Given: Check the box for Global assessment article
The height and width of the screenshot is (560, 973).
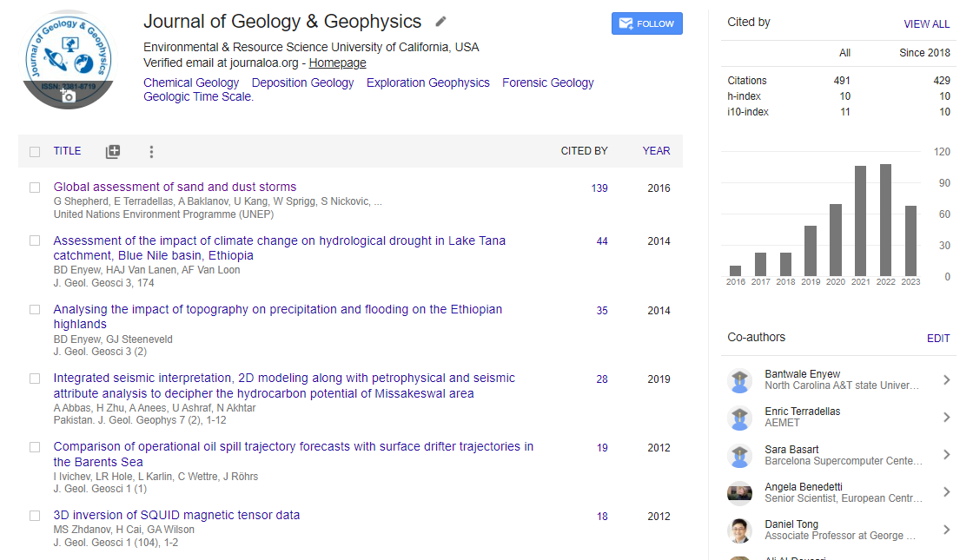Looking at the screenshot, I should point(35,188).
